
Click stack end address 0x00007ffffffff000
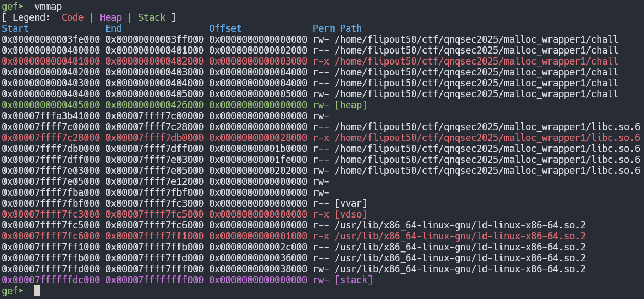[154, 280]
